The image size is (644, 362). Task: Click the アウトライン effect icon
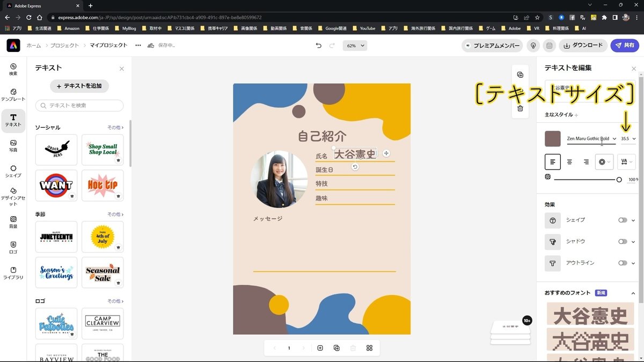(x=553, y=263)
